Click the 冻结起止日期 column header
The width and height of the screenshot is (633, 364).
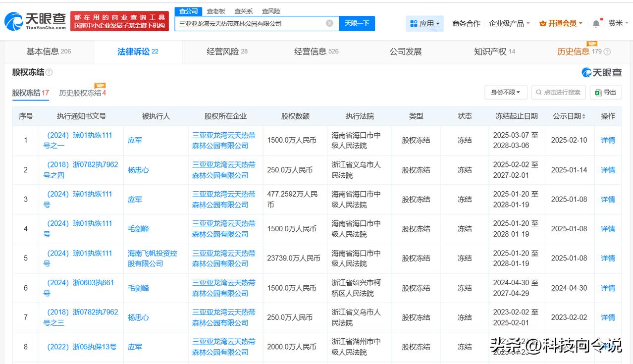(x=517, y=116)
